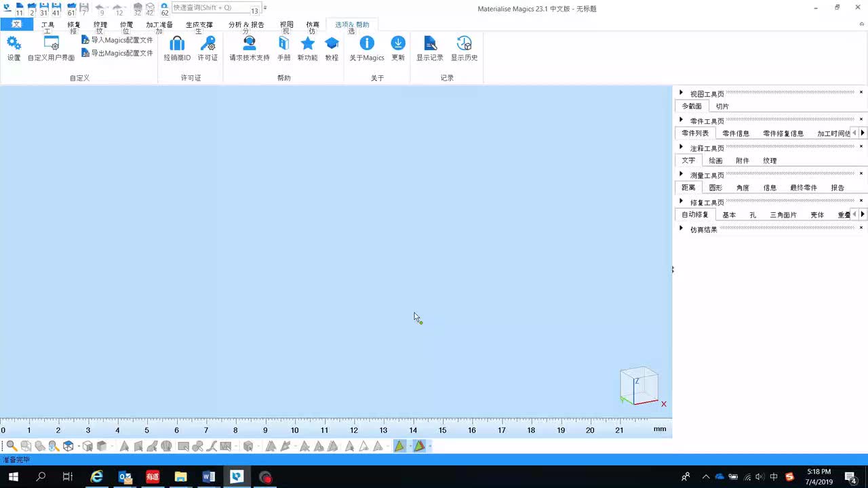Collapse the 视图工具页 panel triangle
This screenshot has width=868, height=488.
pyautogui.click(x=681, y=93)
